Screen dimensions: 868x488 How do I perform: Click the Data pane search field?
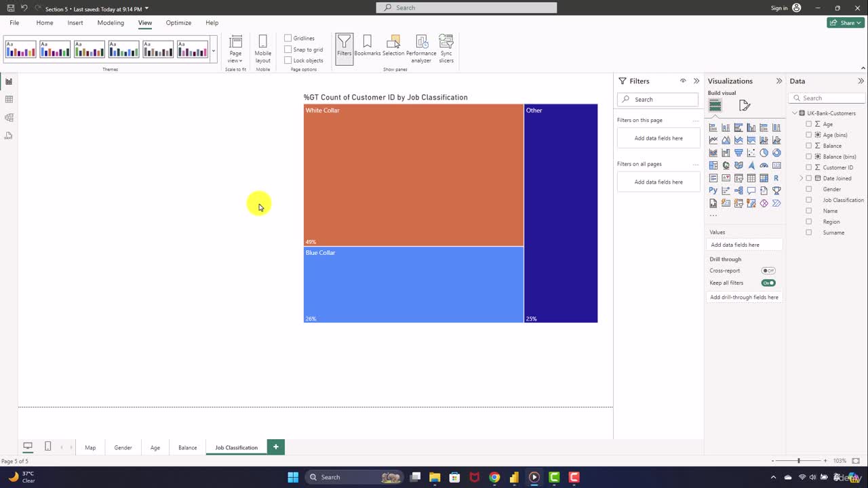(x=828, y=98)
